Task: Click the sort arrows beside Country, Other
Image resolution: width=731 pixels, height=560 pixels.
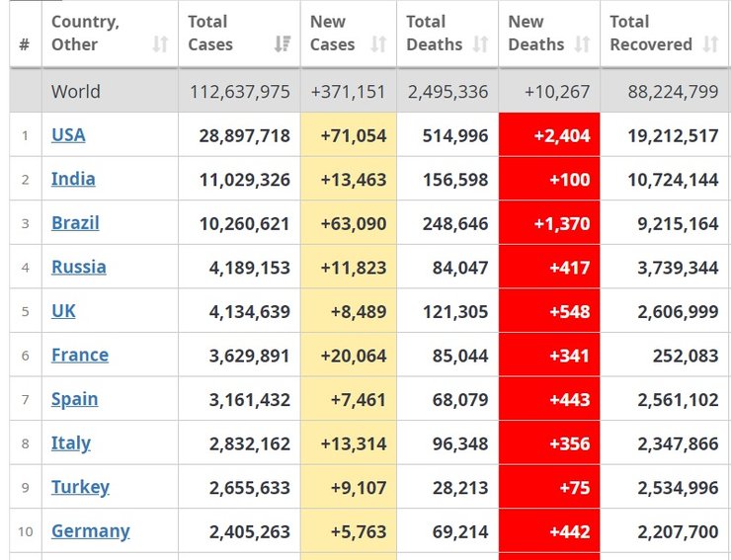Action: (161, 44)
